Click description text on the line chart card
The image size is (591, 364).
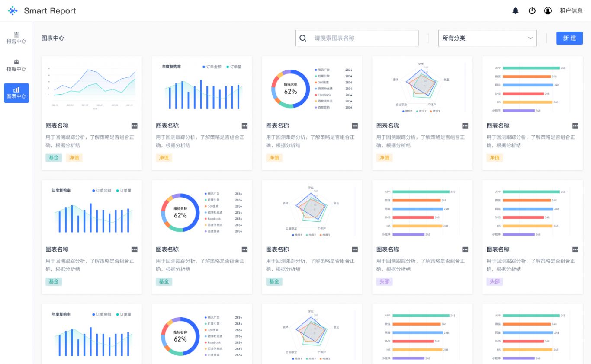[90, 141]
